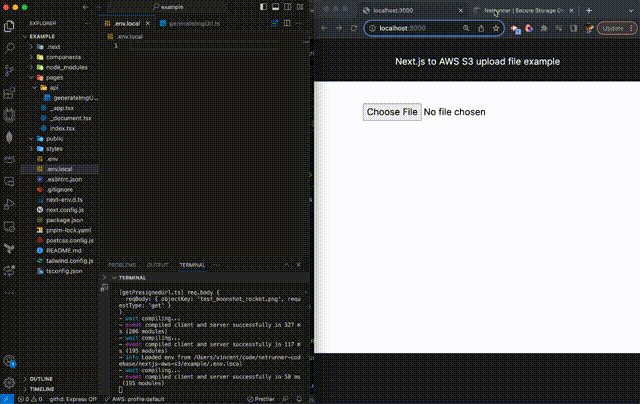Reload the localhost:3000 page in browser

(x=353, y=28)
